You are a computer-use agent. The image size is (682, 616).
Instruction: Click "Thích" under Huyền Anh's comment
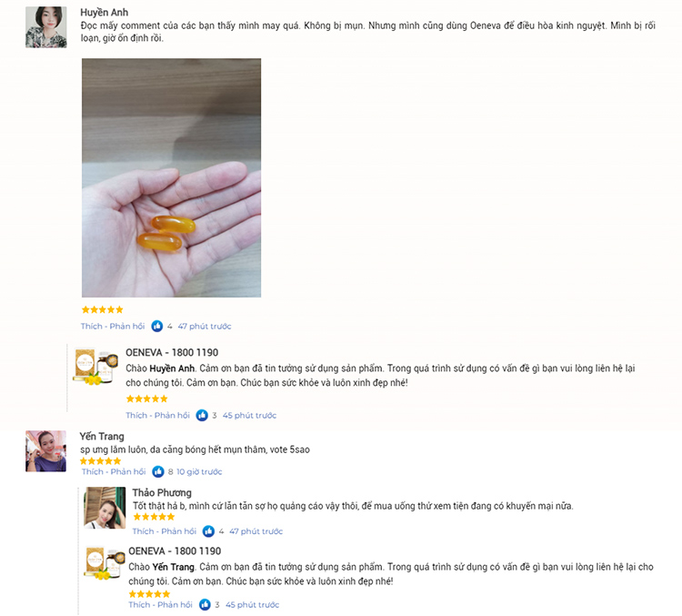tap(92, 326)
